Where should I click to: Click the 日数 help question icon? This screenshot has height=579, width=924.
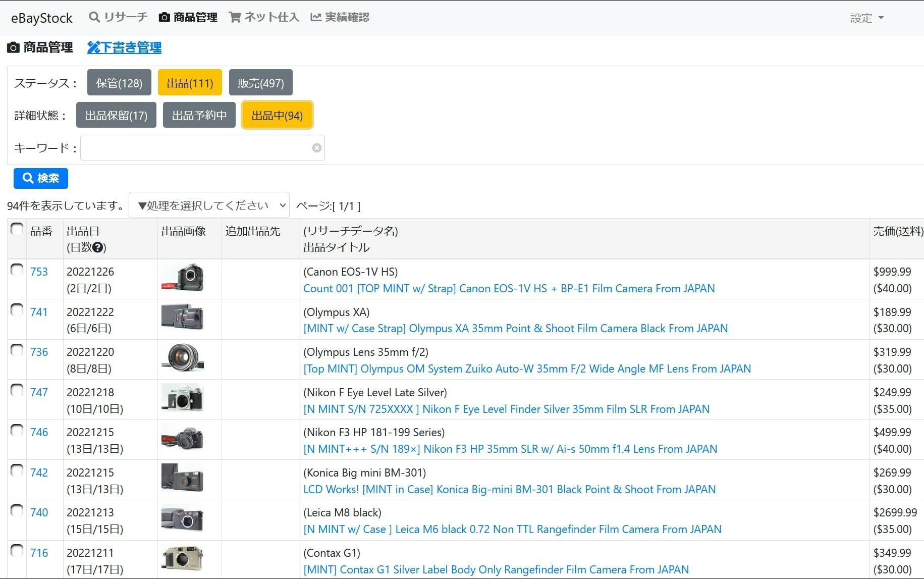98,247
